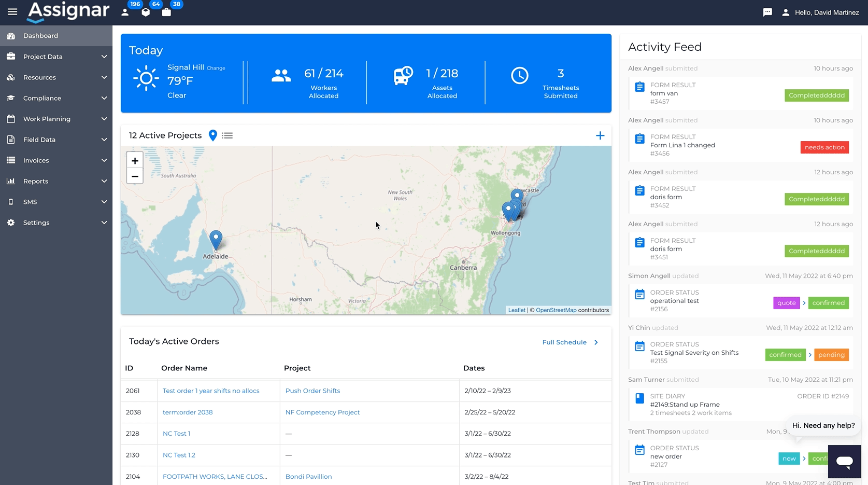Screen dimensions: 868x485
Task: Expand the Compliance menu chevron
Action: (104, 98)
